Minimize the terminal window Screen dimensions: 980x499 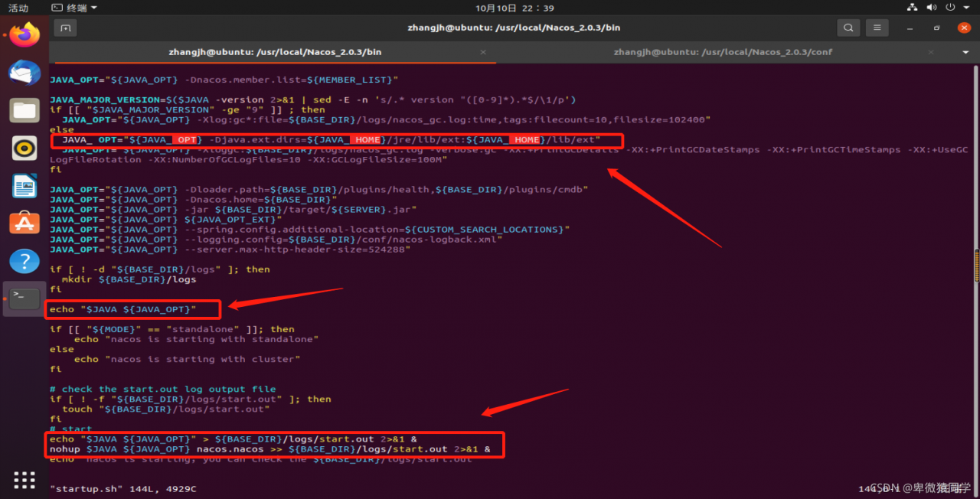[x=910, y=28]
